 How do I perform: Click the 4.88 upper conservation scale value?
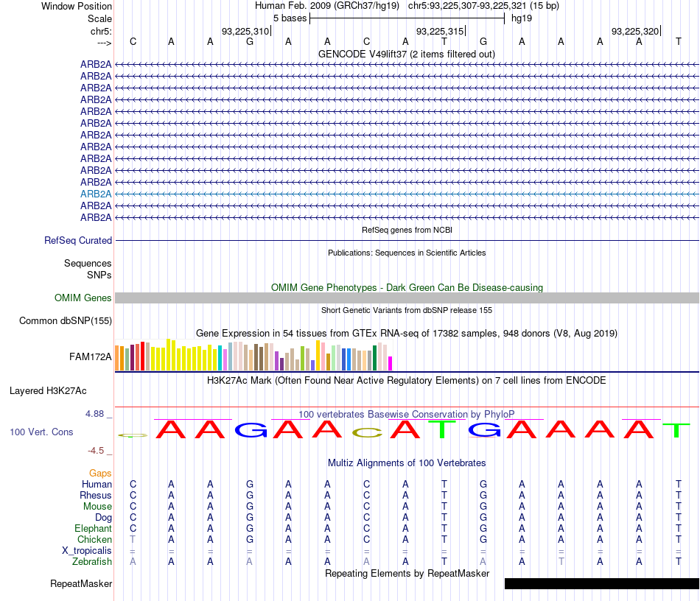[x=94, y=414]
